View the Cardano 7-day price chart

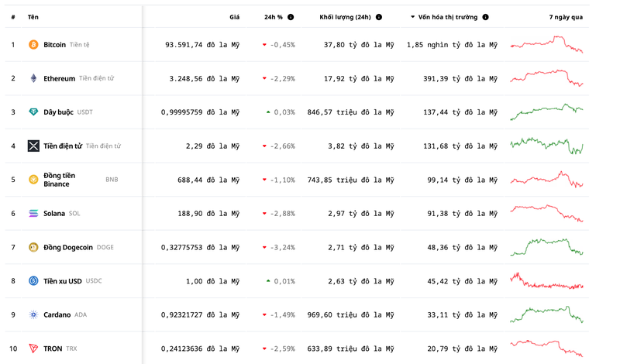[x=546, y=314]
